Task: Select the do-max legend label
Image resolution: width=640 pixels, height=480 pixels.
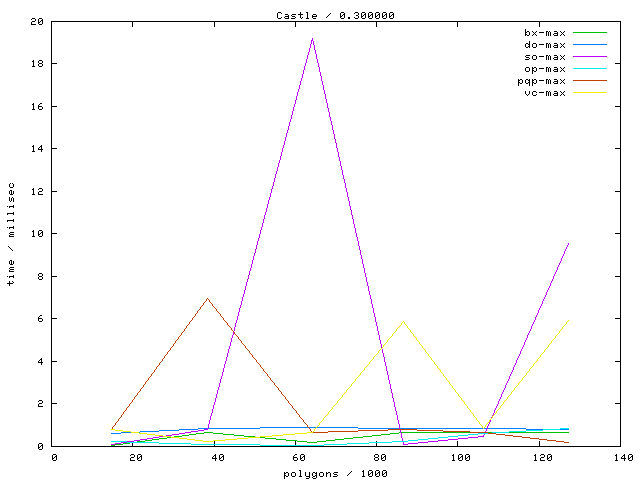Action: [544, 45]
